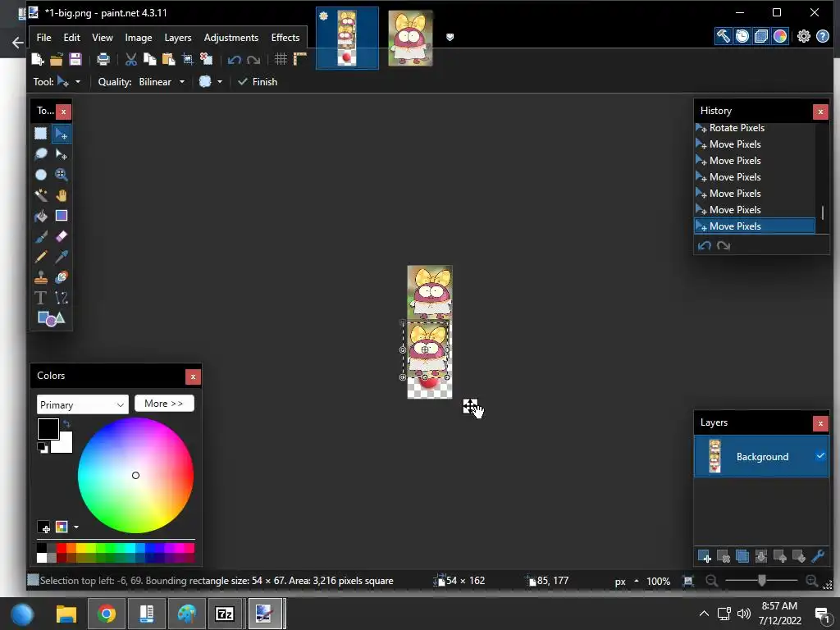Reset colors to black and white

[x=43, y=448]
